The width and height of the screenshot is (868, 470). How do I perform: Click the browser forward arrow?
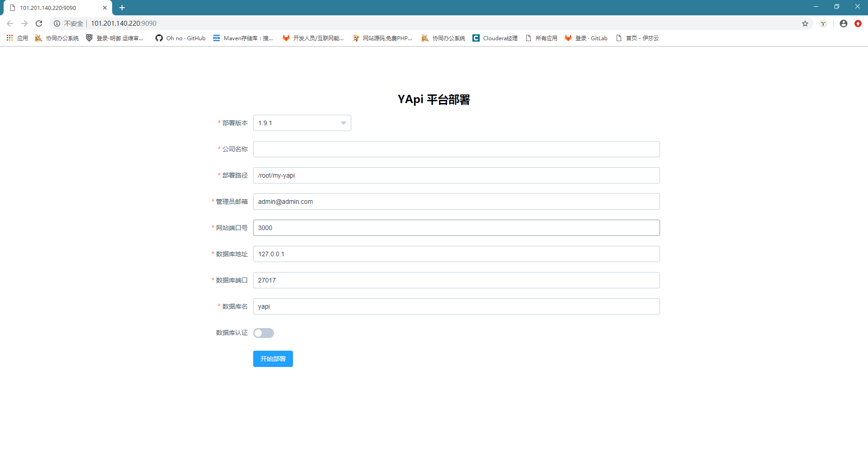[x=24, y=23]
